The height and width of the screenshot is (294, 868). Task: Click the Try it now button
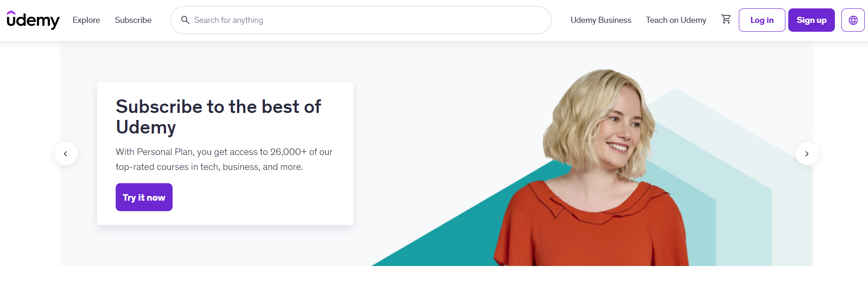144,197
